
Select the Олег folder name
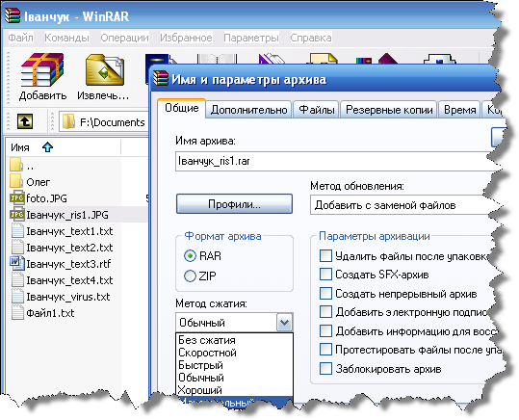pyautogui.click(x=39, y=182)
